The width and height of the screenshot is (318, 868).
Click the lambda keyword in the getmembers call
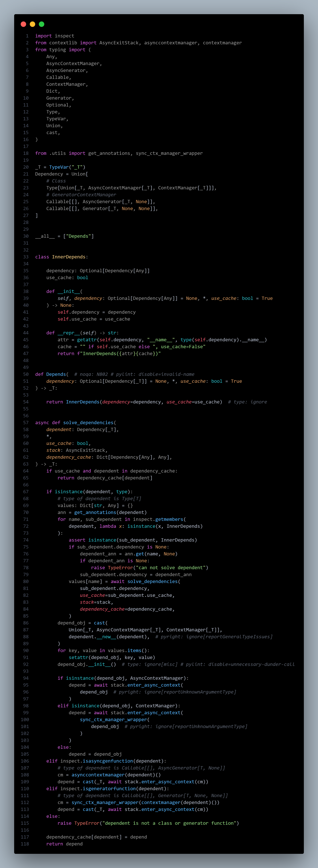[x=108, y=526]
